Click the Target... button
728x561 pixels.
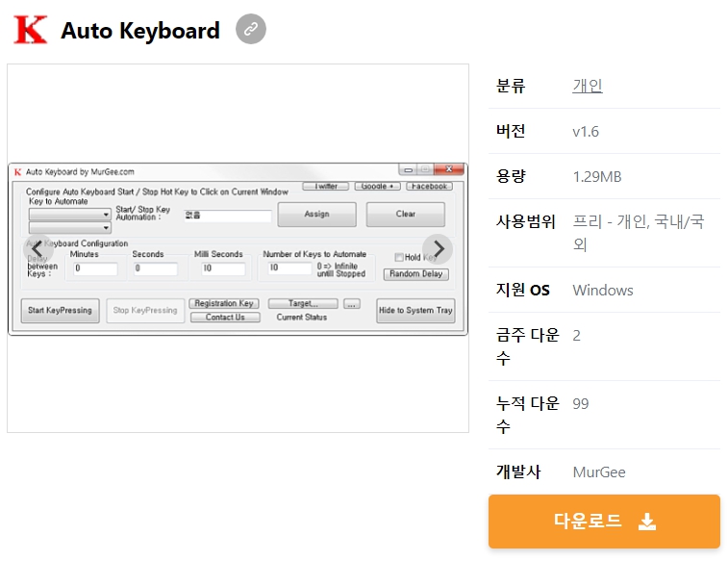click(x=303, y=303)
